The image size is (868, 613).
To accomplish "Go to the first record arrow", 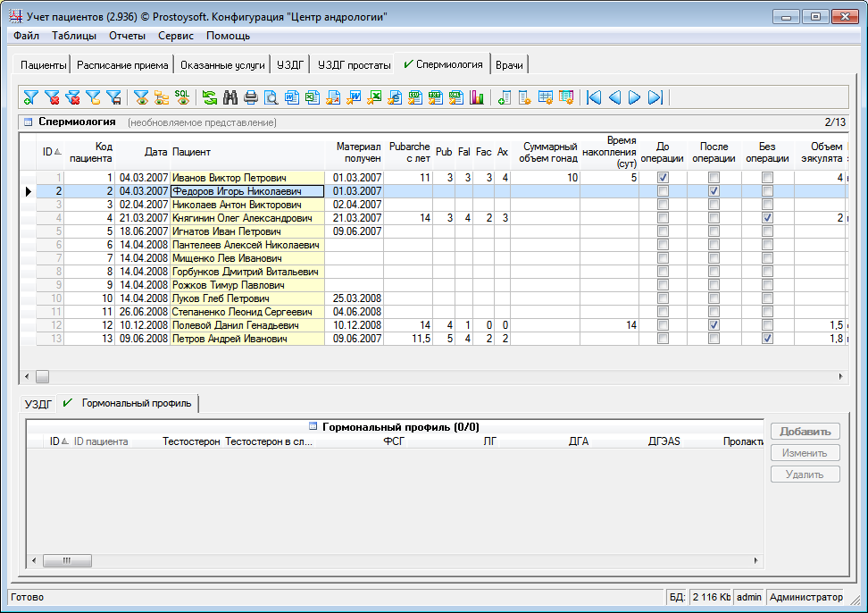I will (594, 97).
